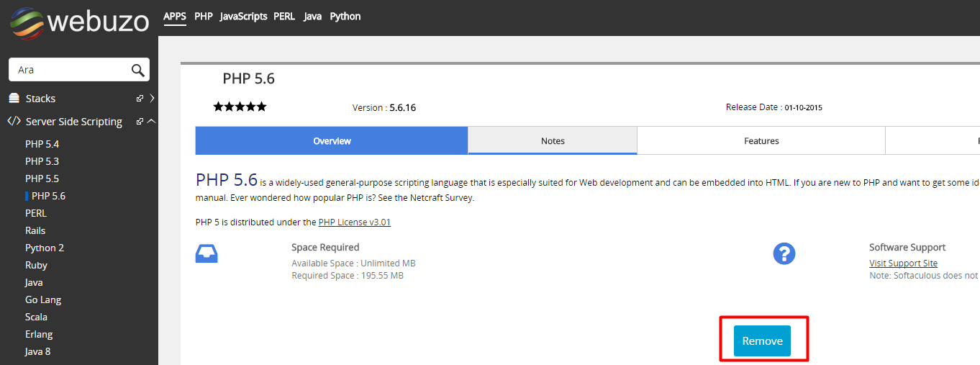This screenshot has height=365, width=980.
Task: Open Server Side Scripting popout icon
Action: (x=140, y=121)
